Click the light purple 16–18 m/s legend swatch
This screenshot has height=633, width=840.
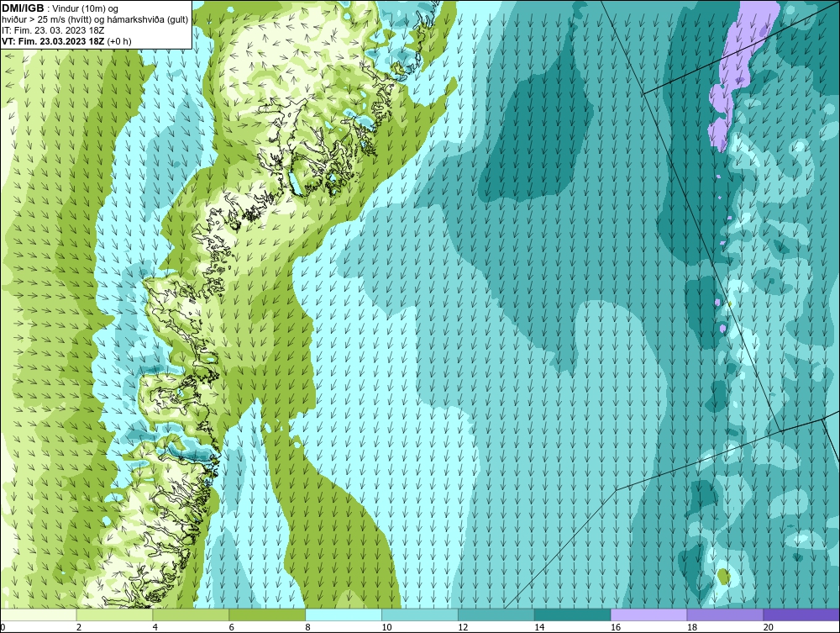point(648,615)
